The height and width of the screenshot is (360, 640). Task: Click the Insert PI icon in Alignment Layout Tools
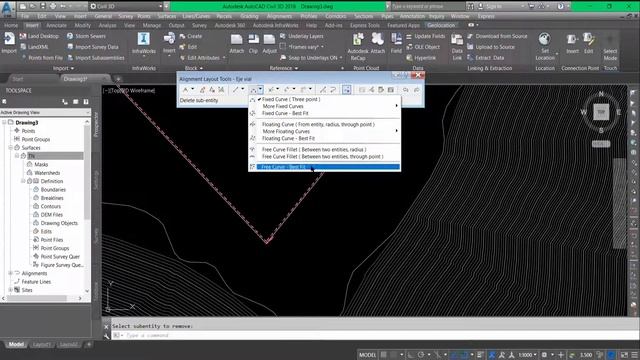click(202, 89)
